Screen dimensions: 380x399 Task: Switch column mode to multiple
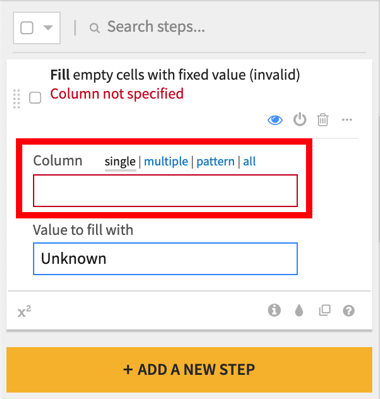[x=166, y=162]
